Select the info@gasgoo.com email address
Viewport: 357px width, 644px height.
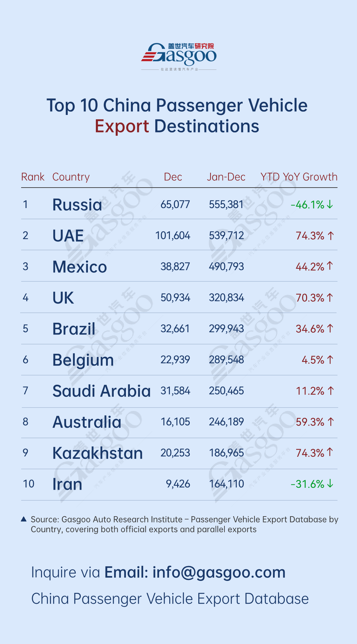219,572
